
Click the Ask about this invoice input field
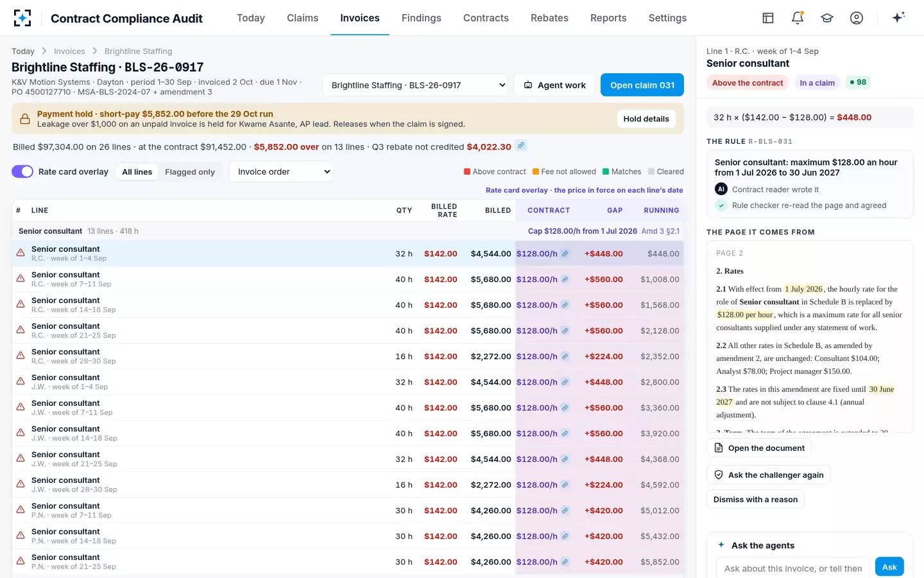pos(792,568)
